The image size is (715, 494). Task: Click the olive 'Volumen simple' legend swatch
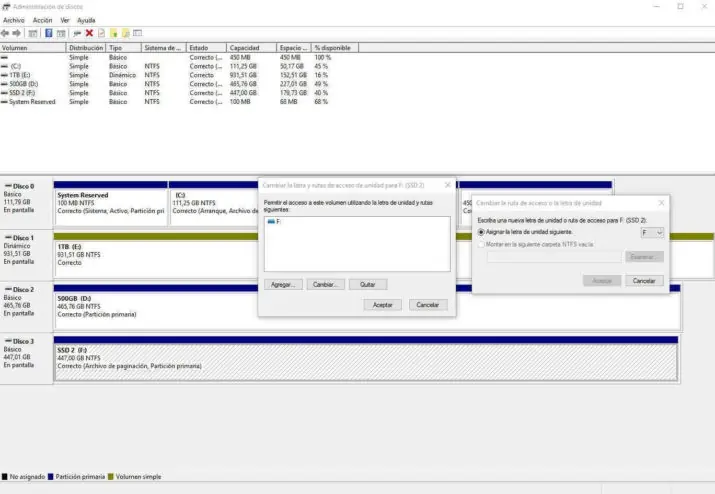point(110,477)
